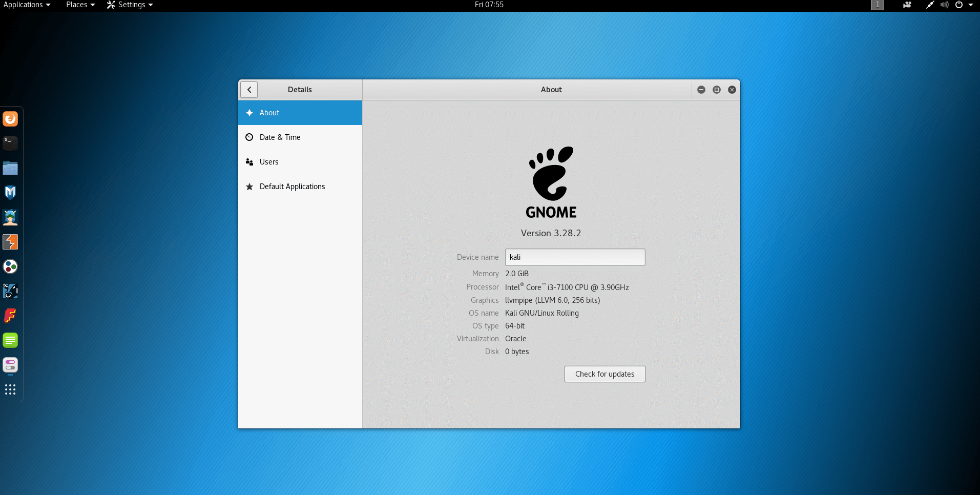Click the graphics value 'llvmpipe (LLVM 6.0, 256 bits)'
980x495 pixels.
553,300
